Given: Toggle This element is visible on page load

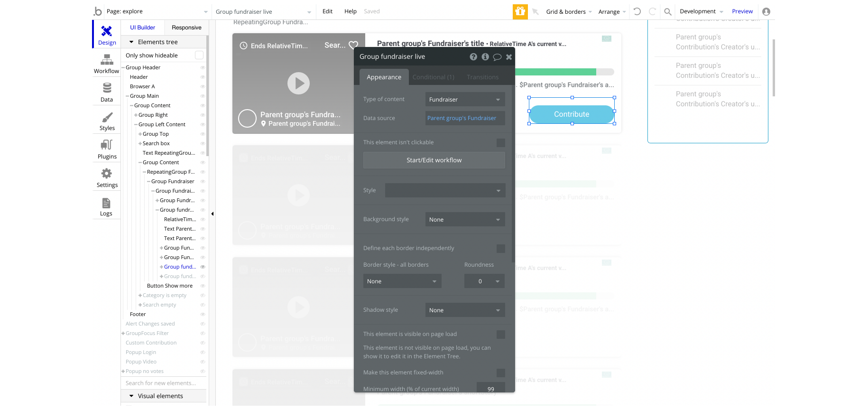Looking at the screenshot, I should click(x=500, y=334).
